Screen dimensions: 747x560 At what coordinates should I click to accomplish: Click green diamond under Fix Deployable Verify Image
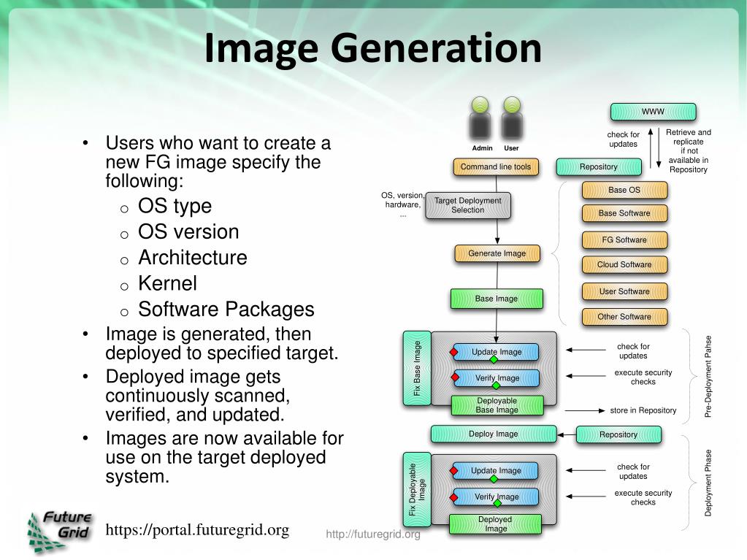click(x=497, y=503)
